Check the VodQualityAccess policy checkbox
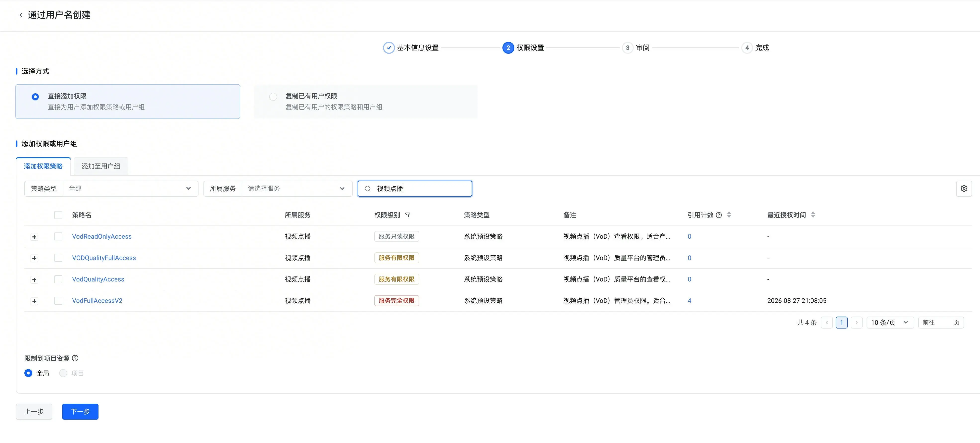Screen dimensions: 980x443 coord(58,279)
